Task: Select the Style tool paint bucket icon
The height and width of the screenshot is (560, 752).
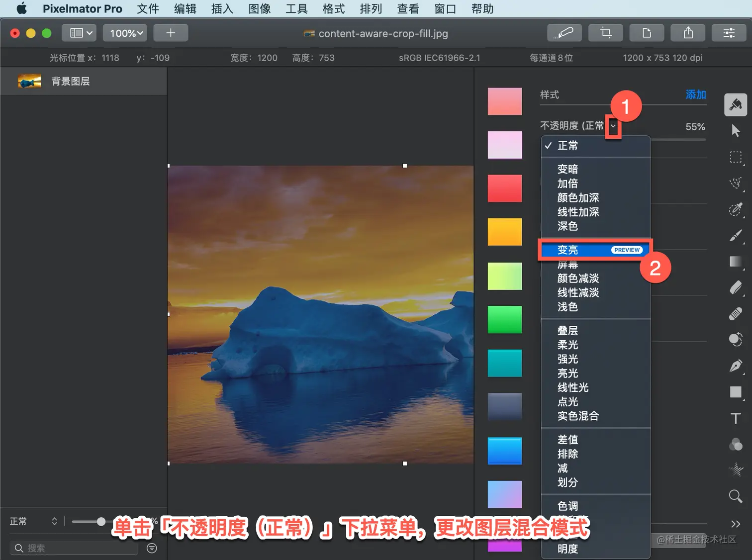Action: 736,104
